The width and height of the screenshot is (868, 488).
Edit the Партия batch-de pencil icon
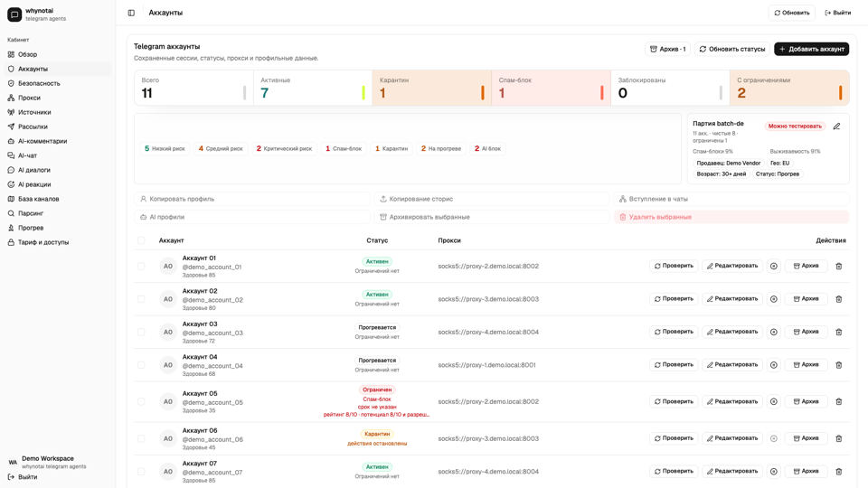click(836, 127)
